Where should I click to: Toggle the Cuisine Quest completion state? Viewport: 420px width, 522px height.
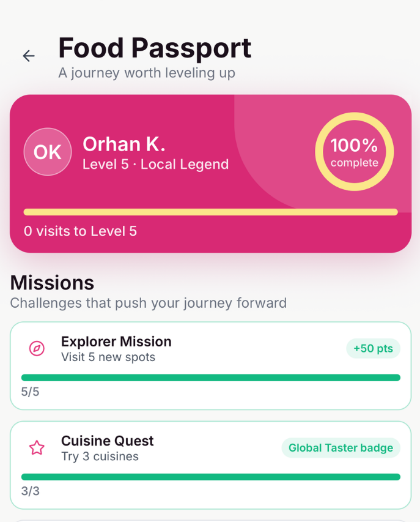tap(210, 465)
